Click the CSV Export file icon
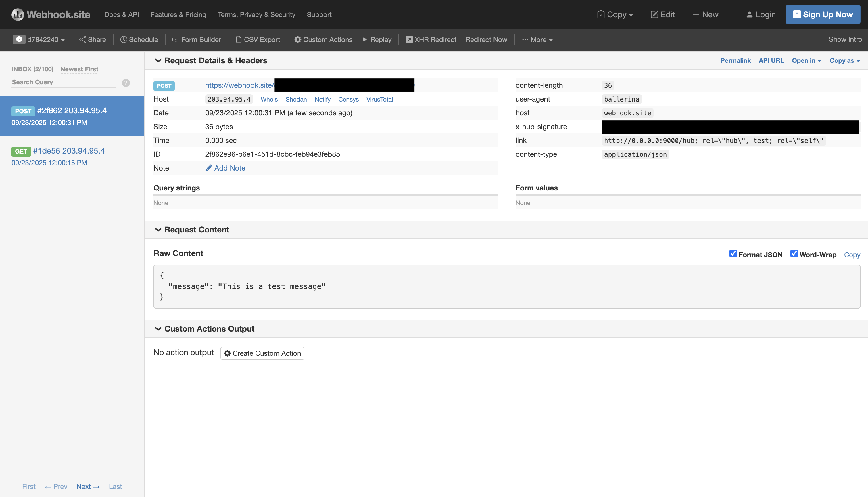The image size is (868, 497). tap(239, 40)
